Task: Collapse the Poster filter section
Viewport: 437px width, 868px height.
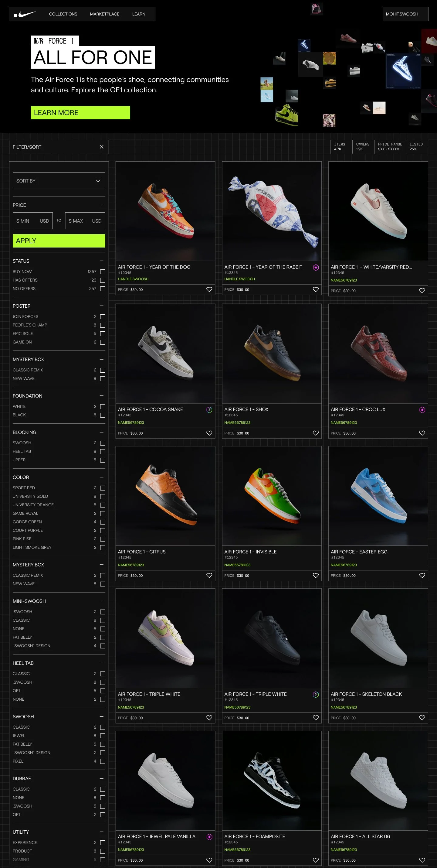Action: click(102, 306)
